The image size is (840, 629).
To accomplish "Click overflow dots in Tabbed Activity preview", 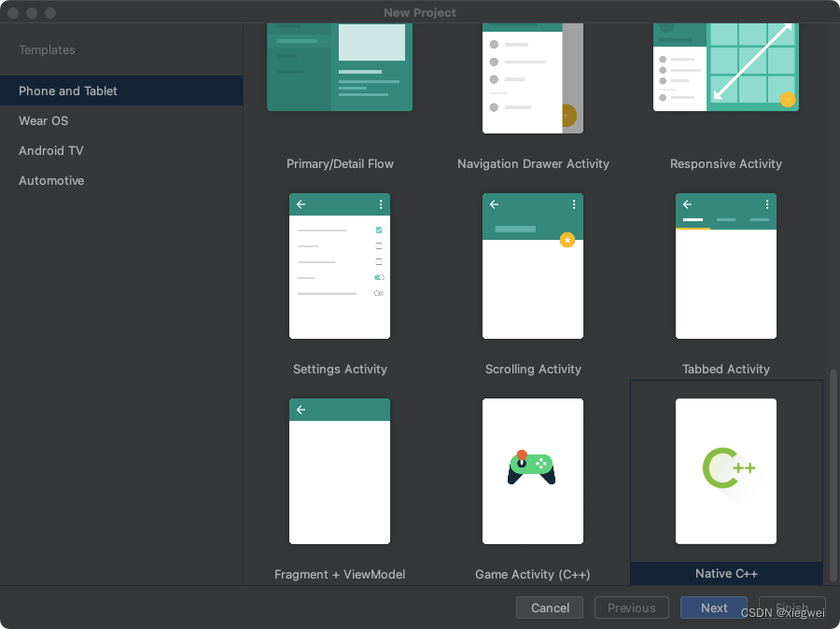I will click(x=767, y=204).
